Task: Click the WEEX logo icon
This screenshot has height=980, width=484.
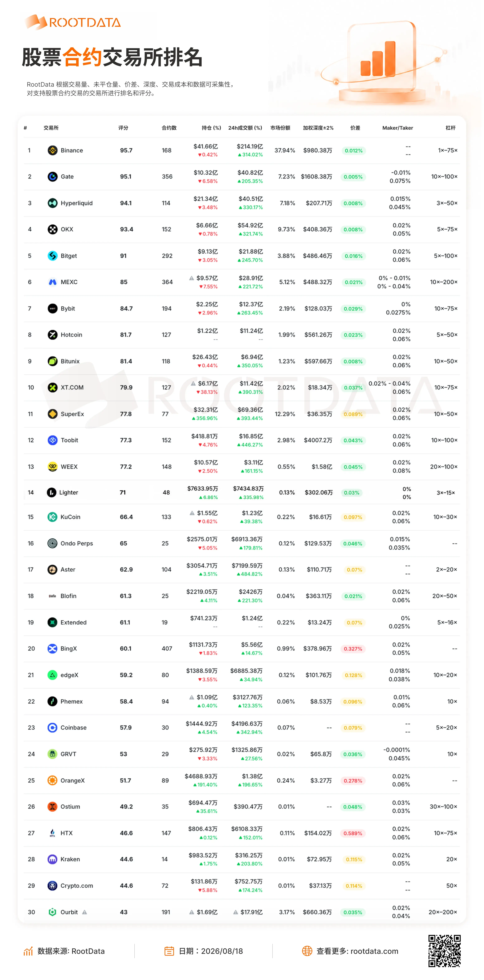Action: pos(52,466)
